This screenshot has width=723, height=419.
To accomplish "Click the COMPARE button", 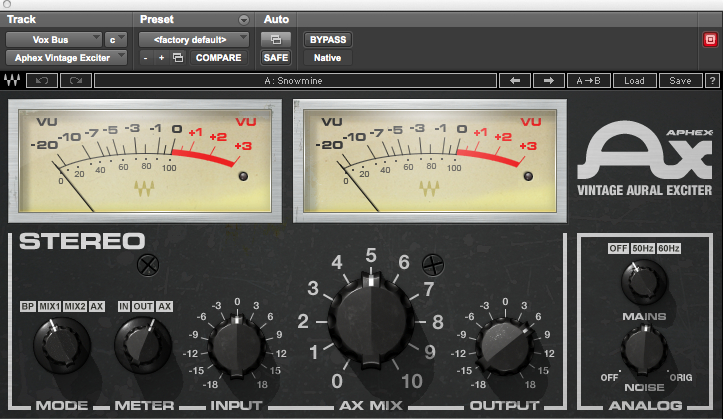I will [x=219, y=58].
